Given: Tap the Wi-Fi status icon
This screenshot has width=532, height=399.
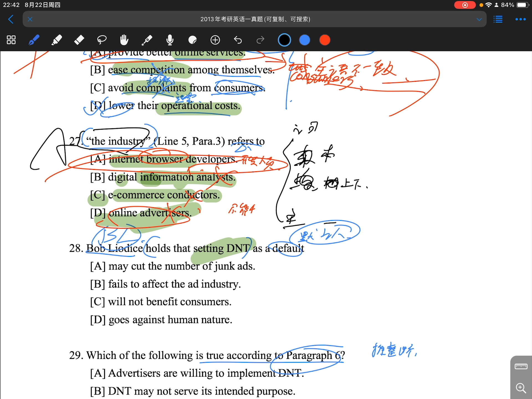Looking at the screenshot, I should [489, 5].
